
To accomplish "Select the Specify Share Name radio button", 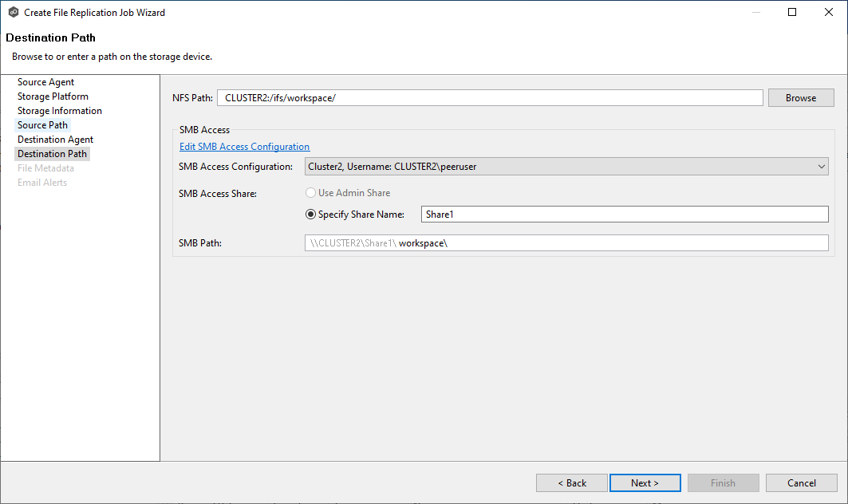I will (x=311, y=215).
